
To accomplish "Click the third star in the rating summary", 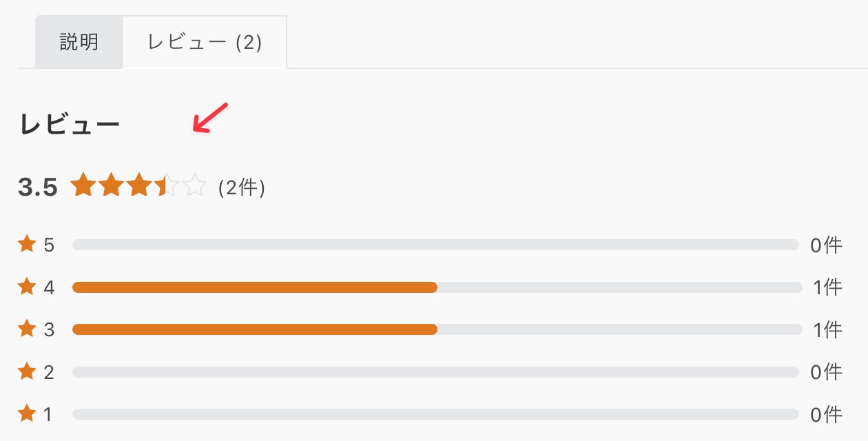I will pyautogui.click(x=138, y=185).
